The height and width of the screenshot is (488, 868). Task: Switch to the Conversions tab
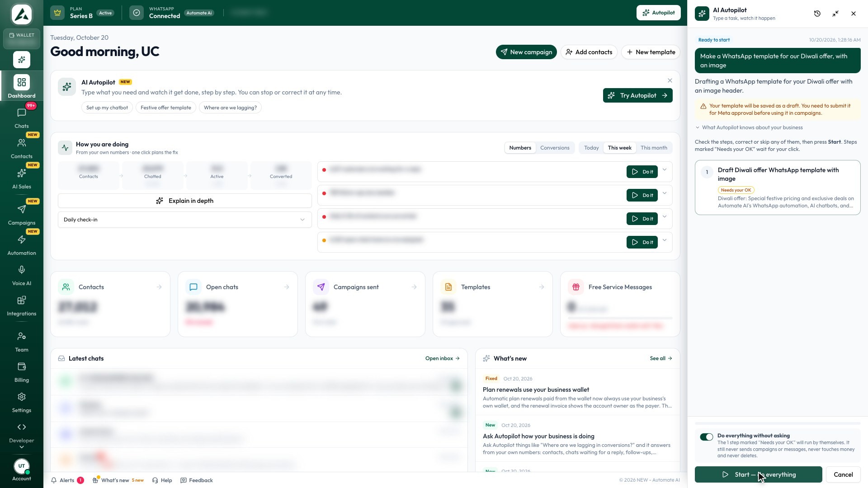point(555,148)
